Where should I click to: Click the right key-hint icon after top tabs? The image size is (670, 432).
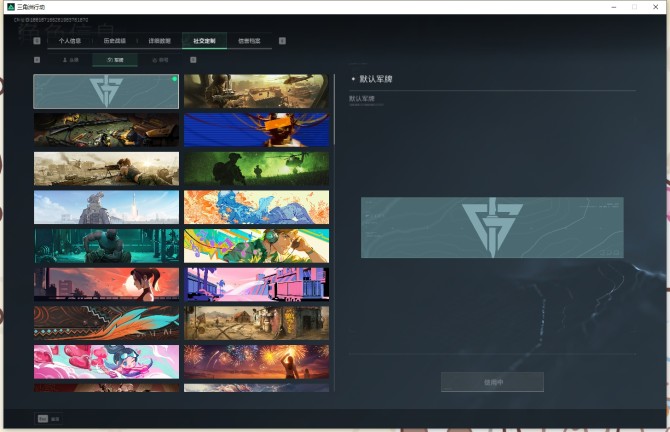282,41
